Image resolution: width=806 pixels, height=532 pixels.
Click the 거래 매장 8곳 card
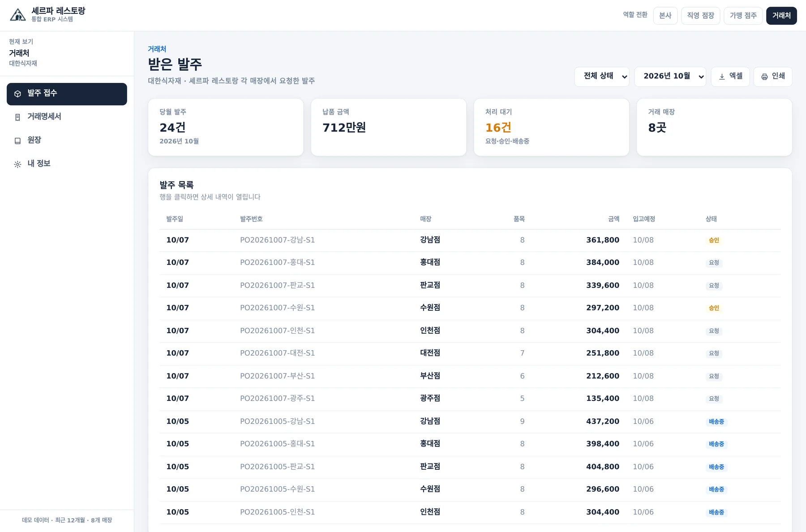(714, 127)
